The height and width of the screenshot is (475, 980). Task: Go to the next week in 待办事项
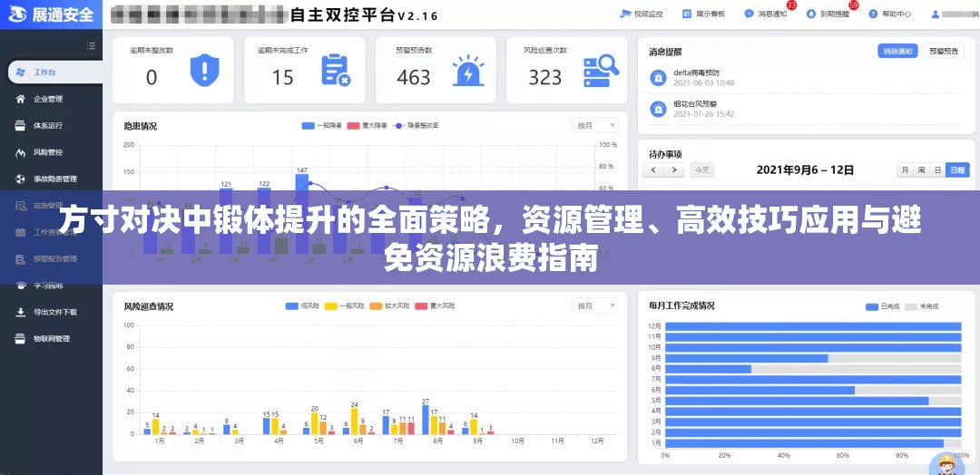pos(673,170)
